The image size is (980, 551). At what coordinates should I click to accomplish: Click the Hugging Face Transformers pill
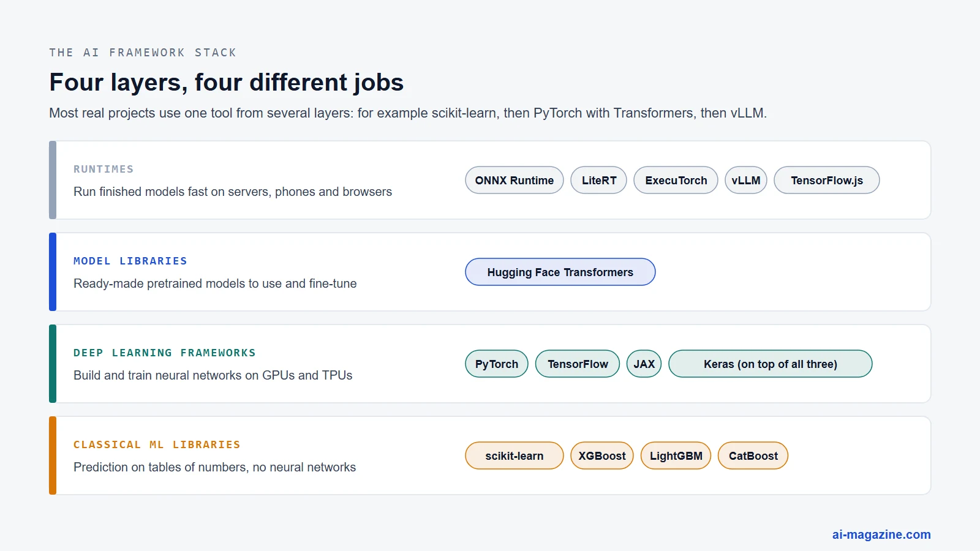[560, 272]
